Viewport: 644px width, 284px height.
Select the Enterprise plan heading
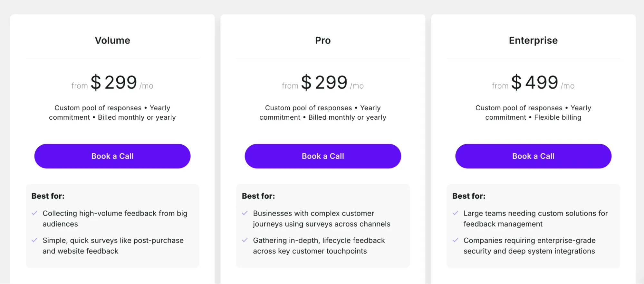533,40
